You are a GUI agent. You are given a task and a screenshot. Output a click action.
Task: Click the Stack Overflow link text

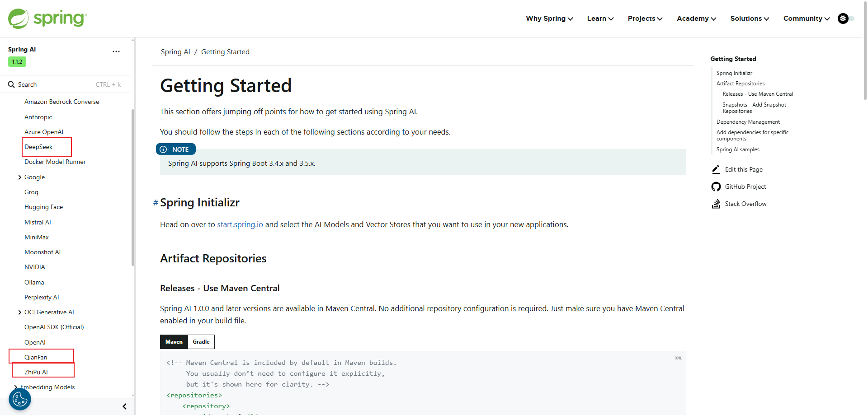pos(746,204)
